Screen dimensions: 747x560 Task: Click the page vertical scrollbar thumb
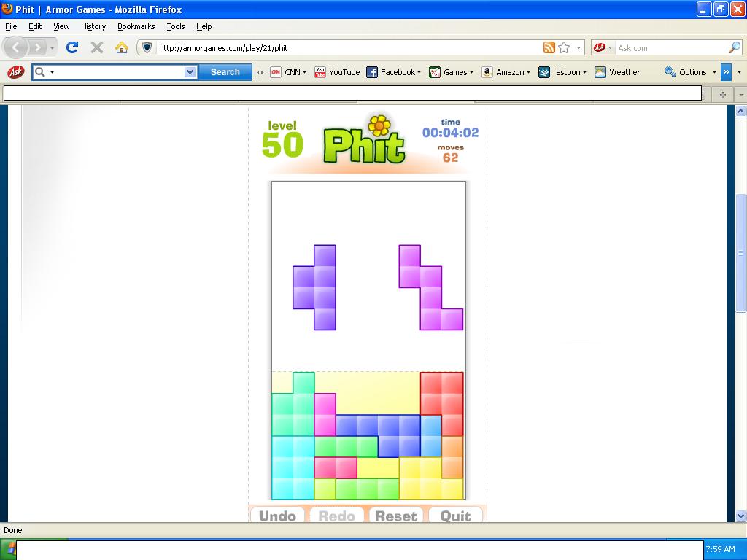(740, 252)
